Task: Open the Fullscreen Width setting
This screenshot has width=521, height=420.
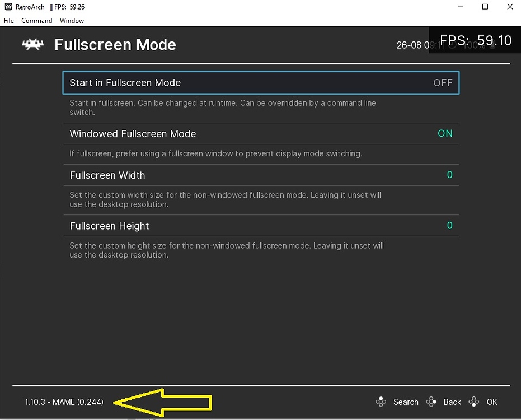Action: click(x=261, y=175)
